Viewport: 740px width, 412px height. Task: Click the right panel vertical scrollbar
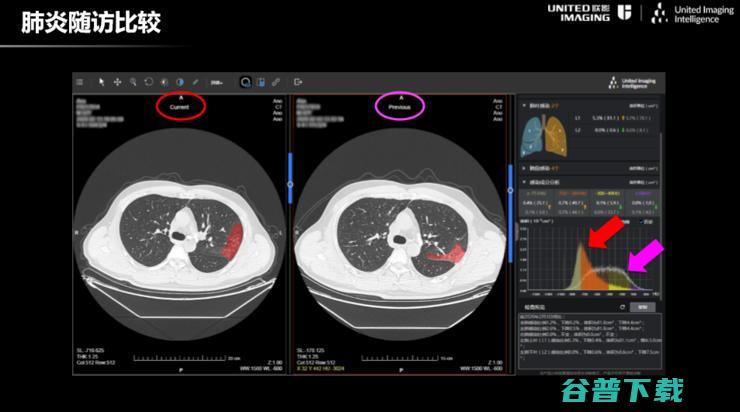point(661,217)
